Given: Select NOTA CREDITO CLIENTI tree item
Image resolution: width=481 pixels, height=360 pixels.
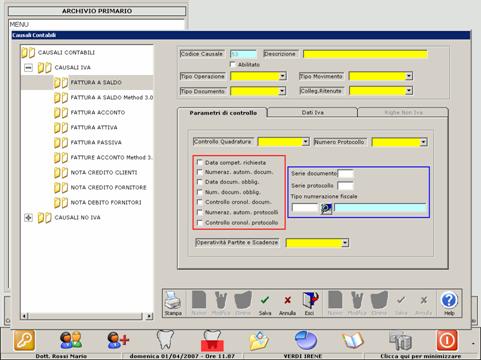Looking at the screenshot, I should tap(104, 172).
